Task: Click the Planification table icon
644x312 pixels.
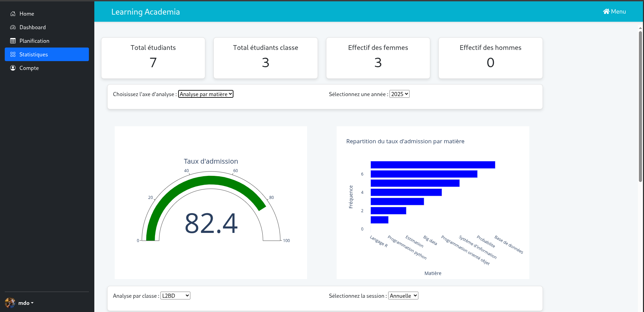Action: pos(13,41)
